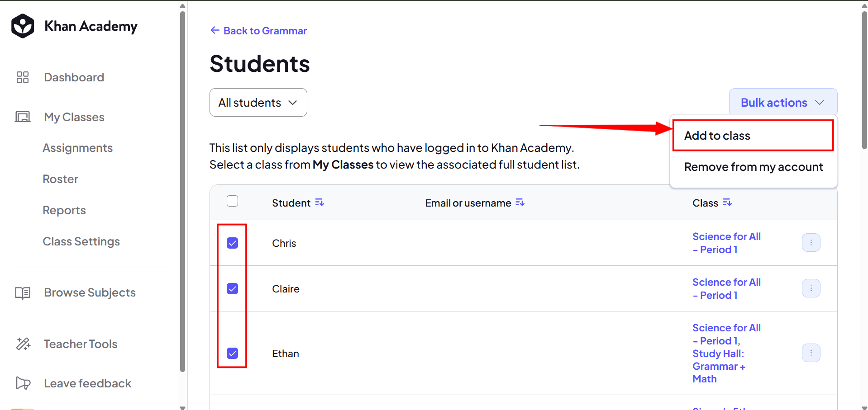Open the three-dot options for Ethan
Viewport: 868px width, 410px height.
pyautogui.click(x=811, y=353)
